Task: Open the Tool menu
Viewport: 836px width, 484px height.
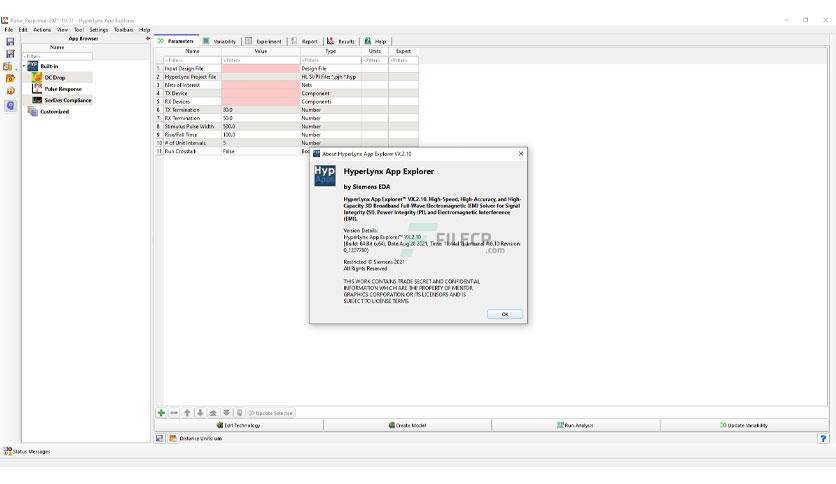Action: point(79,30)
